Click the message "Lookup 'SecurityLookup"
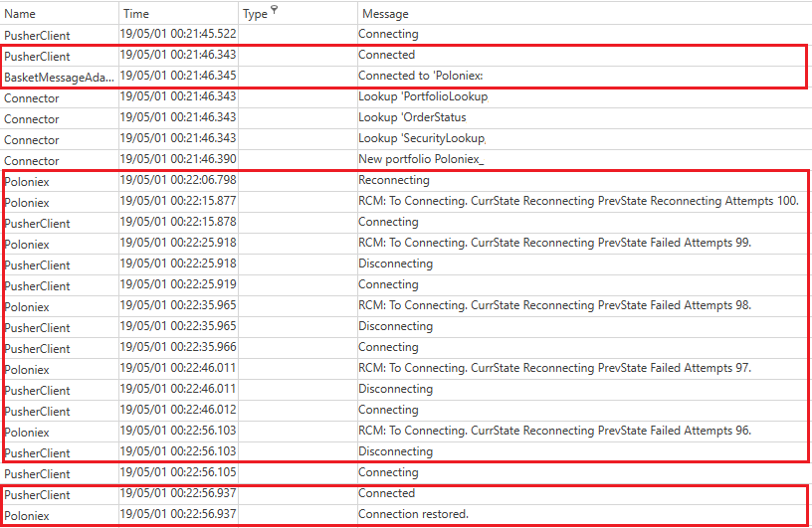The width and height of the screenshot is (812, 528). pos(422,138)
